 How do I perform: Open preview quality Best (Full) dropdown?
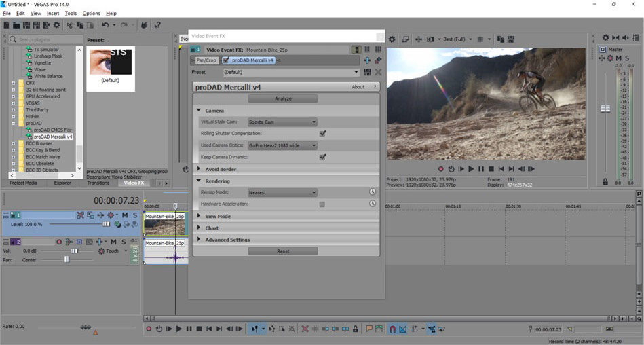coord(457,39)
